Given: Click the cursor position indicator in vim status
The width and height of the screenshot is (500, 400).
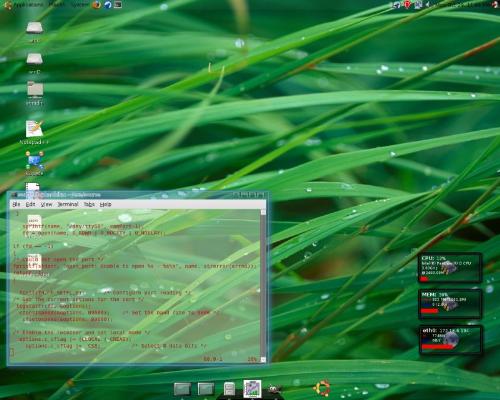Looking at the screenshot, I should pos(213,359).
